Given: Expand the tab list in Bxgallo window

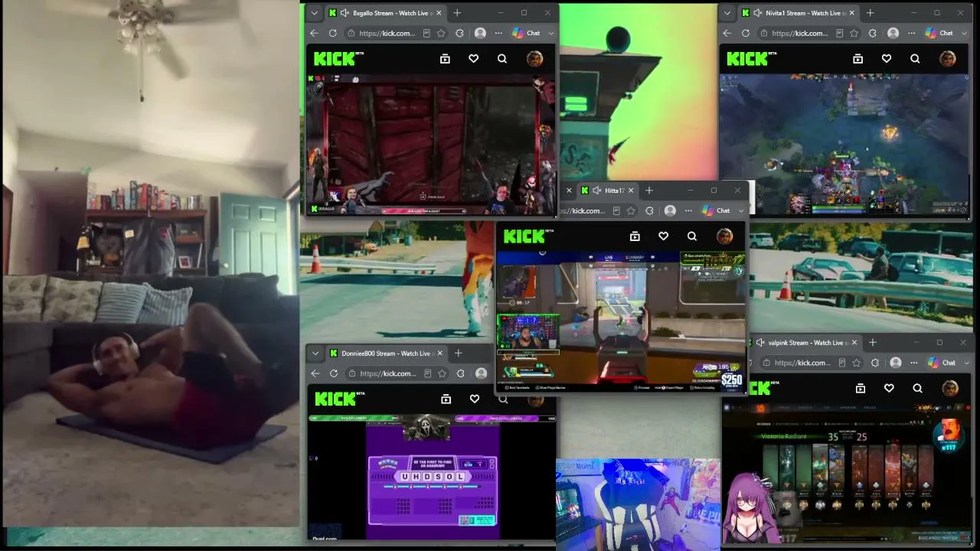Looking at the screenshot, I should (314, 13).
